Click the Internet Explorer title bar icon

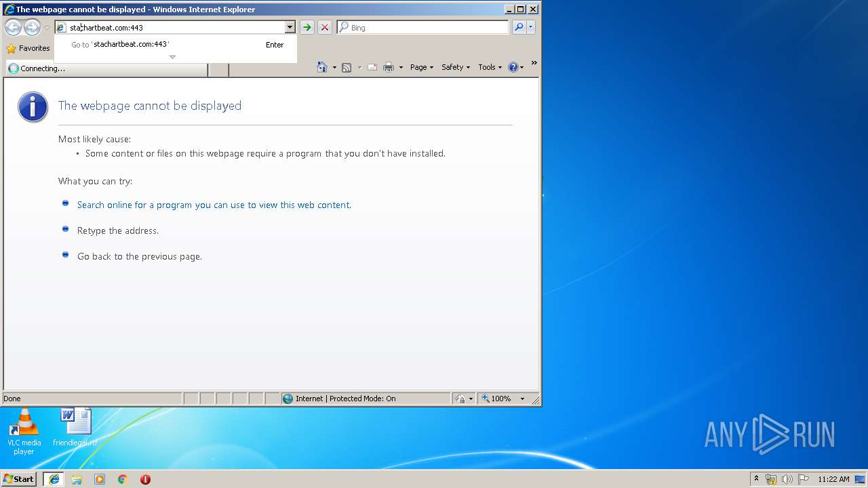tap(9, 9)
